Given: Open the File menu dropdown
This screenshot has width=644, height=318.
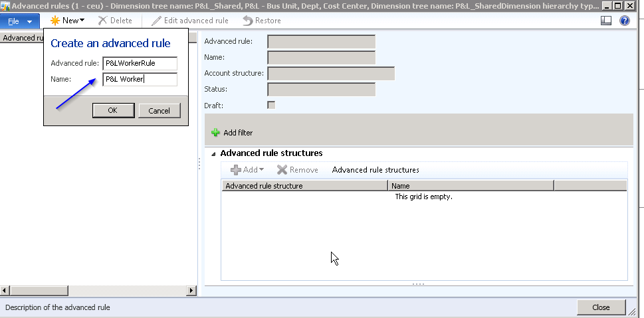Looking at the screenshot, I should pos(21,21).
